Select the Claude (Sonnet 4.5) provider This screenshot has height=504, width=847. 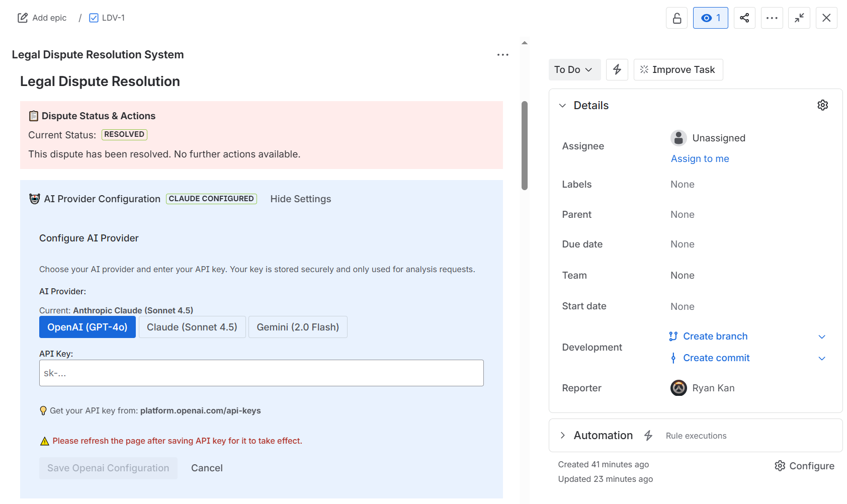pyautogui.click(x=192, y=327)
